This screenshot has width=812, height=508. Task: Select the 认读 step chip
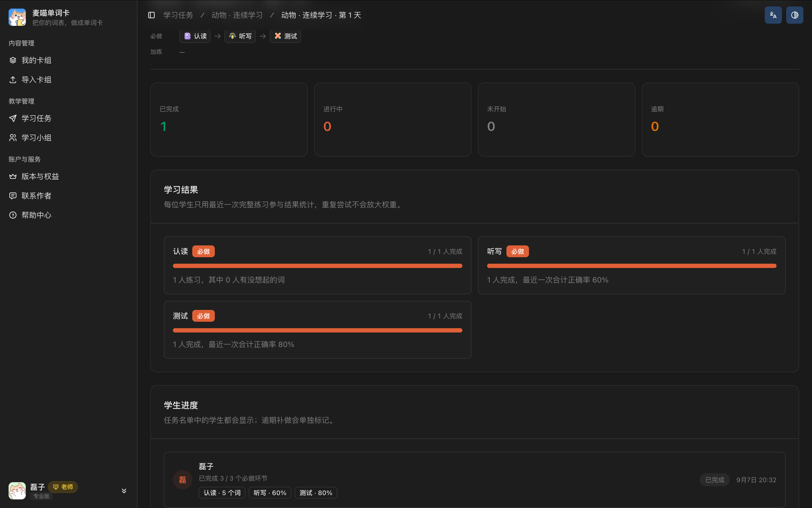(195, 36)
